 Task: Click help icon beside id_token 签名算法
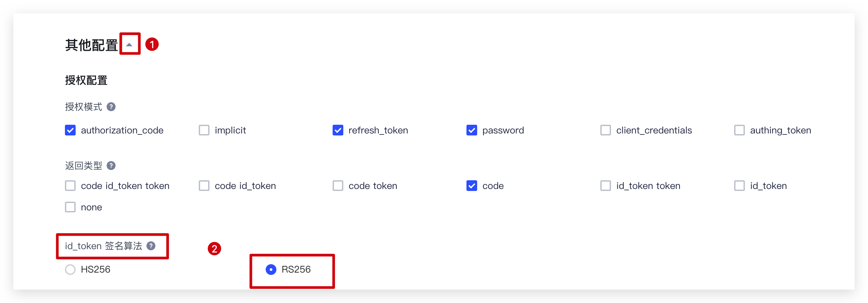coord(151,246)
